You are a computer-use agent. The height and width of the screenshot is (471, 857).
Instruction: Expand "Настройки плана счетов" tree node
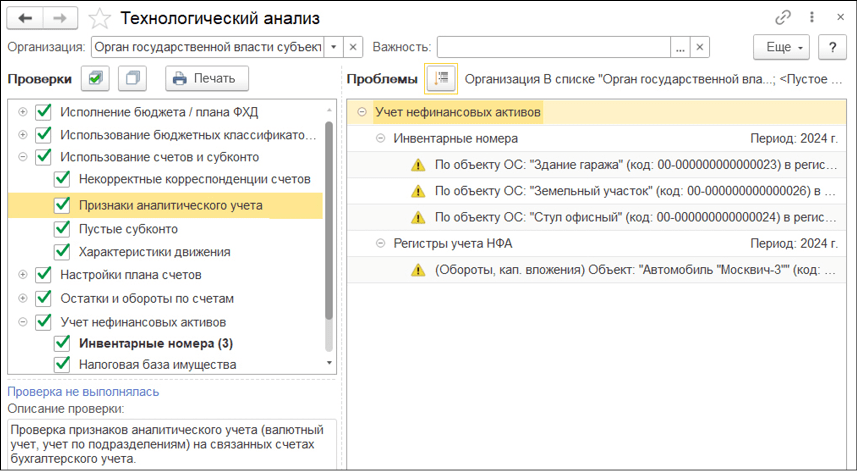pyautogui.click(x=22, y=274)
